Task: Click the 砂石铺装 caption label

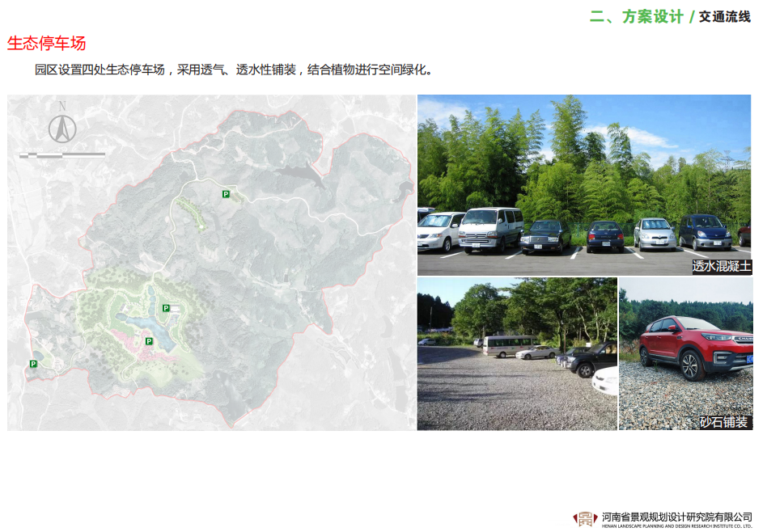Action: click(x=724, y=421)
